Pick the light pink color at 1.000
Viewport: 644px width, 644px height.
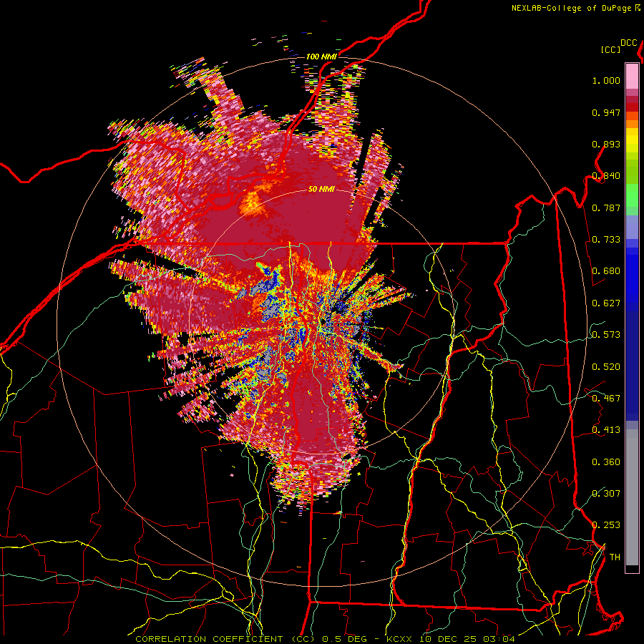click(x=632, y=78)
